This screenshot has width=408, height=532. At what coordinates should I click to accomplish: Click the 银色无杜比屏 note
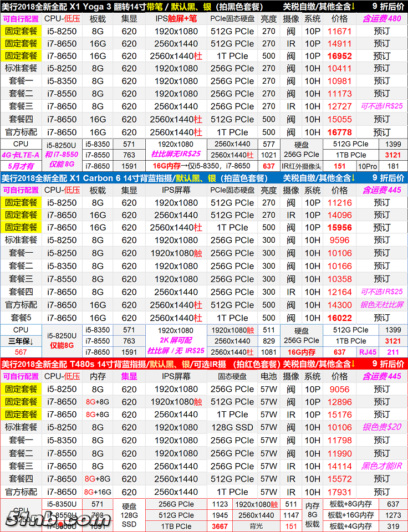tap(381, 305)
